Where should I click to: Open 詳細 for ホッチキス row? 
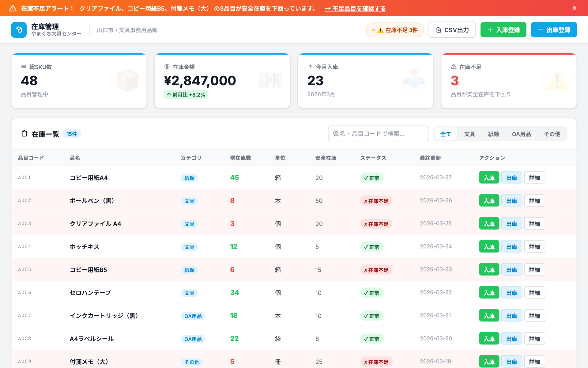point(534,247)
